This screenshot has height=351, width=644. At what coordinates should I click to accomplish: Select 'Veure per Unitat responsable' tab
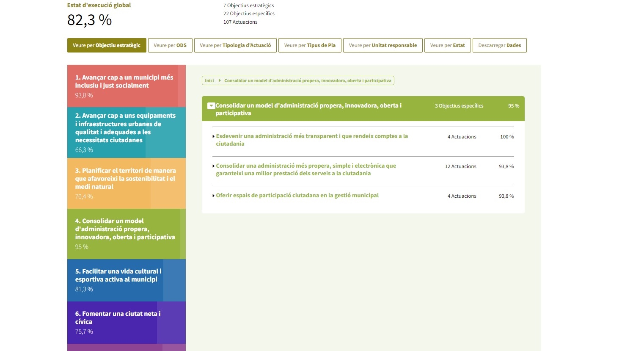point(383,45)
